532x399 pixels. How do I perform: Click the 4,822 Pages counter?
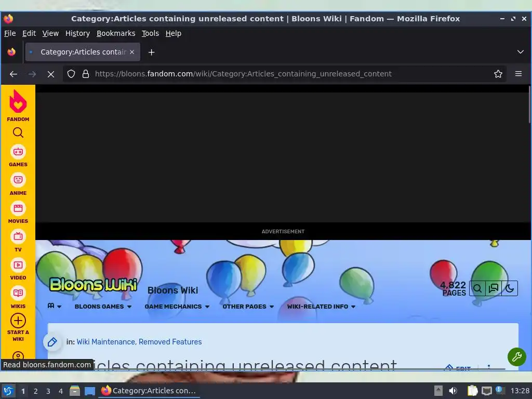click(453, 289)
